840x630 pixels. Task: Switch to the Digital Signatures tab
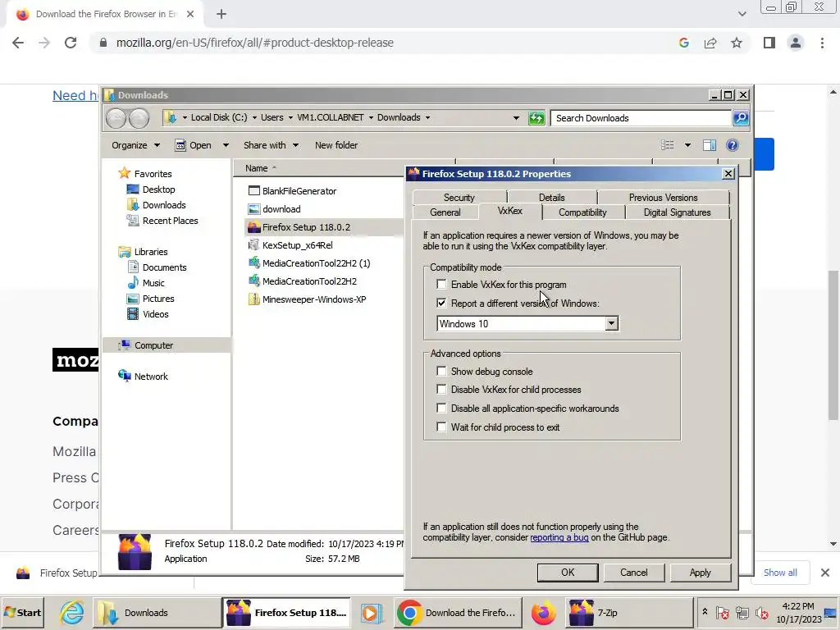[677, 212]
